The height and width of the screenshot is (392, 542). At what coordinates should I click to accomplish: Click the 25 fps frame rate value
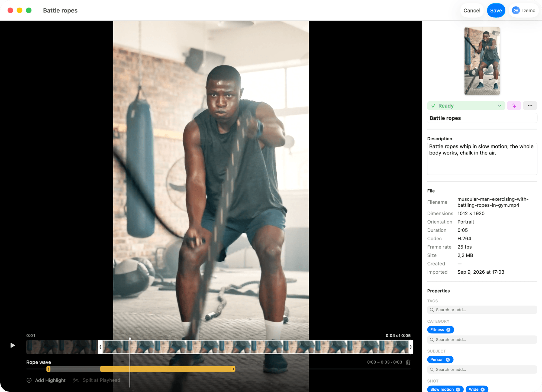[464, 247]
